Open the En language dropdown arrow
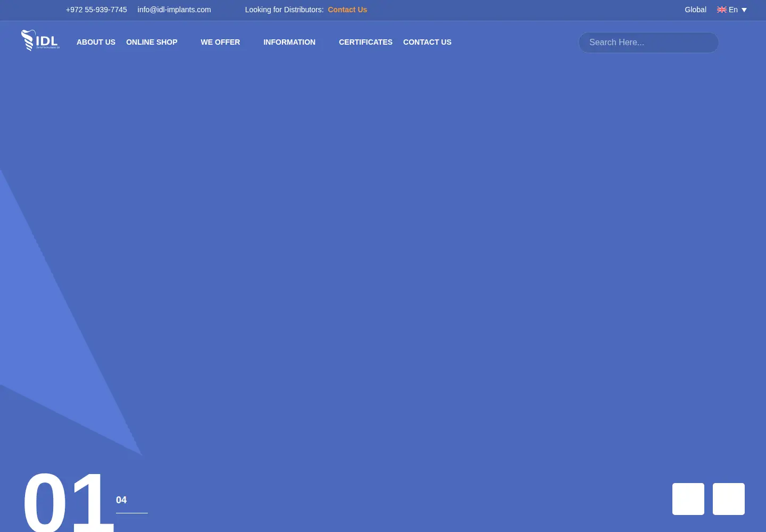Viewport: 766px width, 532px height. click(x=744, y=10)
